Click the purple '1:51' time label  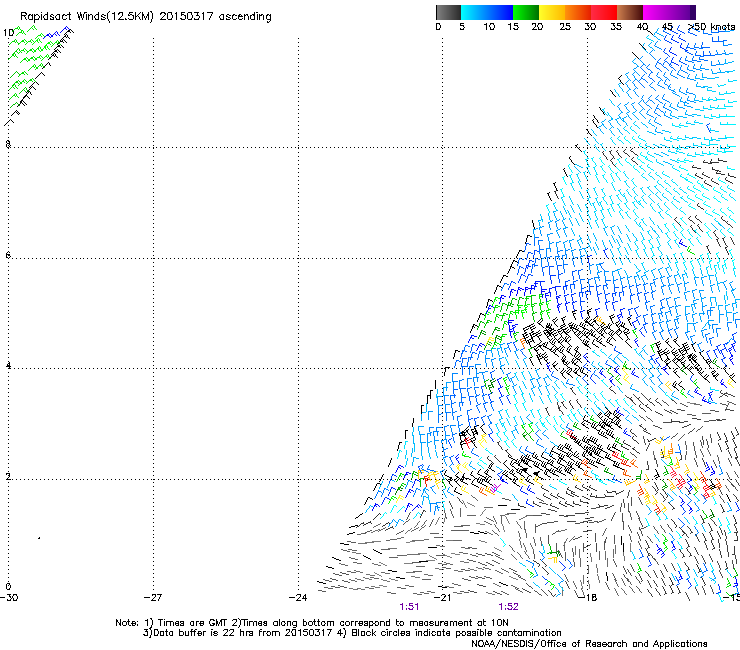(409, 607)
